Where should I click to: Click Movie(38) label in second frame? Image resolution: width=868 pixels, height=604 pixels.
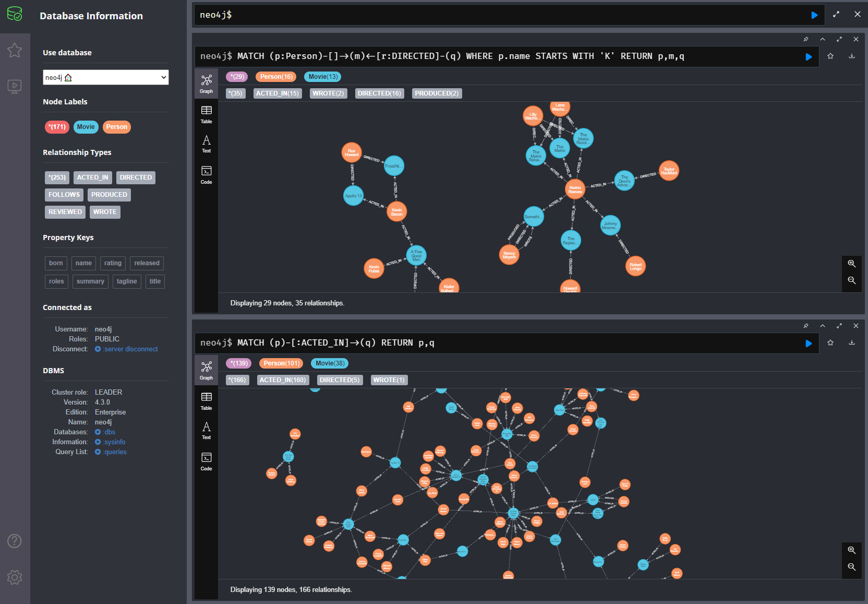(330, 363)
